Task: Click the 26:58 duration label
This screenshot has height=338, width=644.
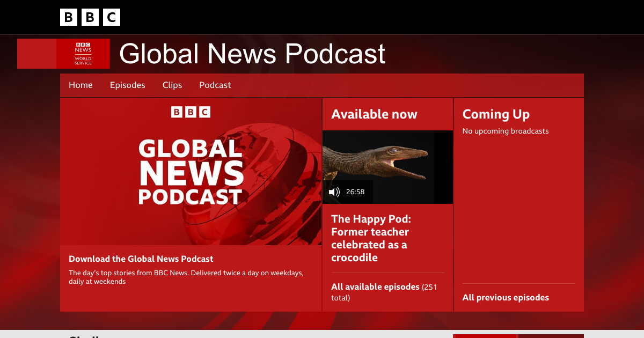Action: pos(355,192)
